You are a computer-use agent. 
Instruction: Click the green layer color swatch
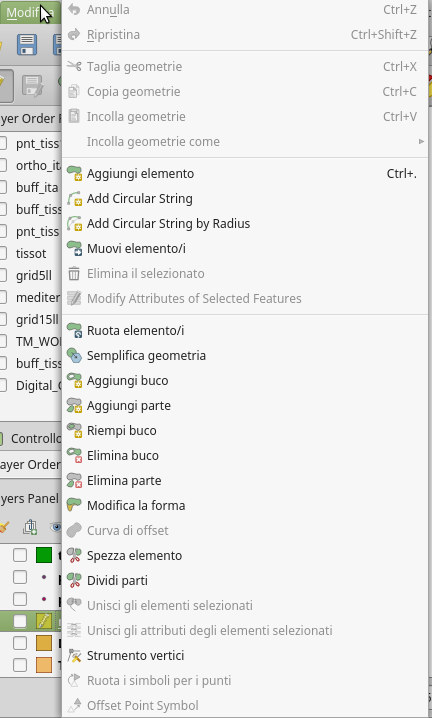(44, 555)
